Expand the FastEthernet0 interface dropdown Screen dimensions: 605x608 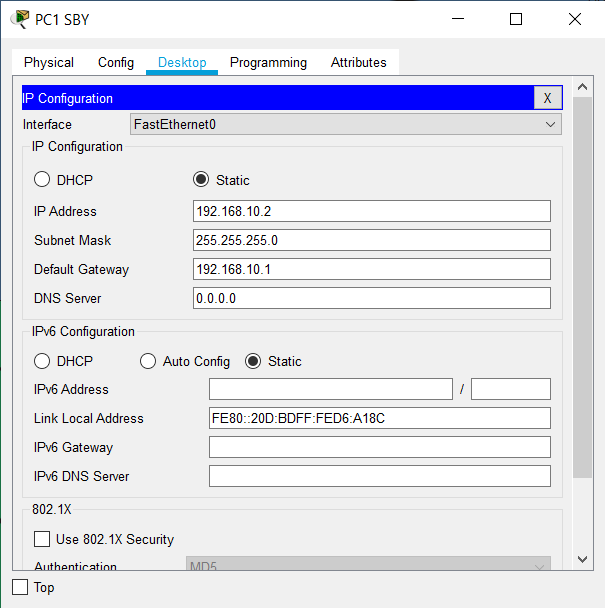(x=346, y=124)
